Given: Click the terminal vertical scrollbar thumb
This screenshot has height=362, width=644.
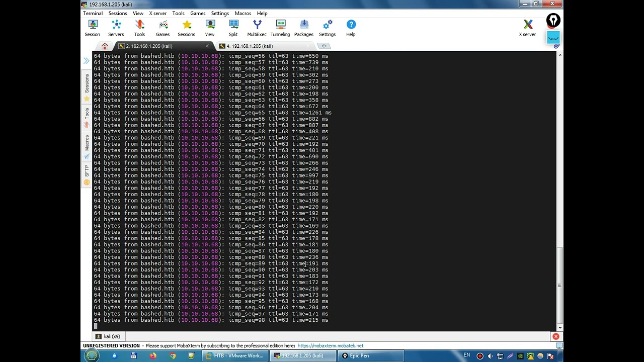Looking at the screenshot, I should pyautogui.click(x=560, y=285).
